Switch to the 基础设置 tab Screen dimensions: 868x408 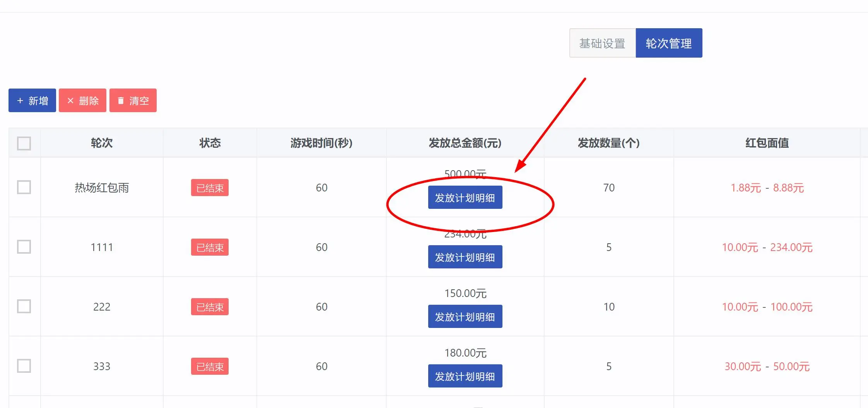click(602, 43)
